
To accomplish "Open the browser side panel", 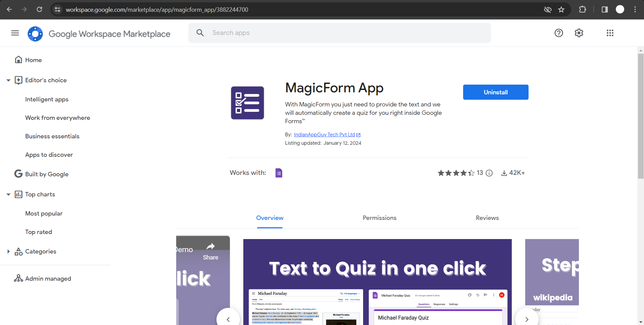I will tap(605, 9).
